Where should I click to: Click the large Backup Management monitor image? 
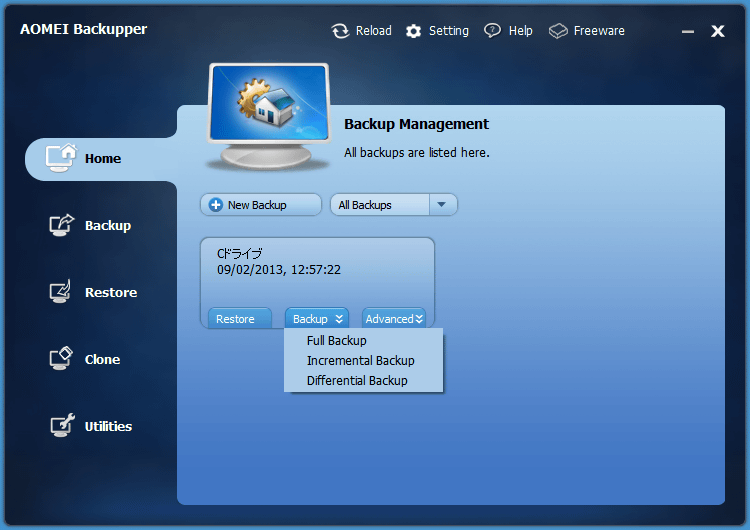click(269, 116)
